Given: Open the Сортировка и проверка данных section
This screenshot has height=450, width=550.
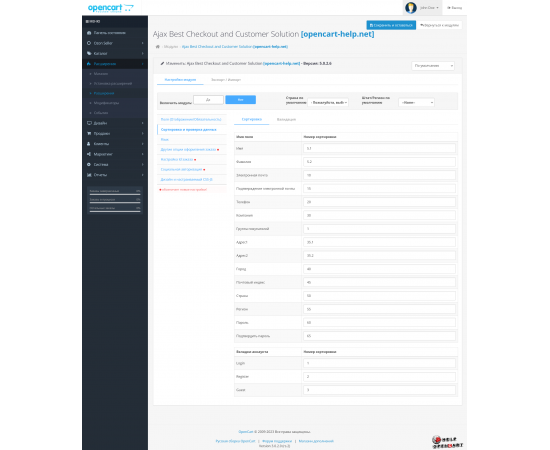Looking at the screenshot, I should [192, 129].
